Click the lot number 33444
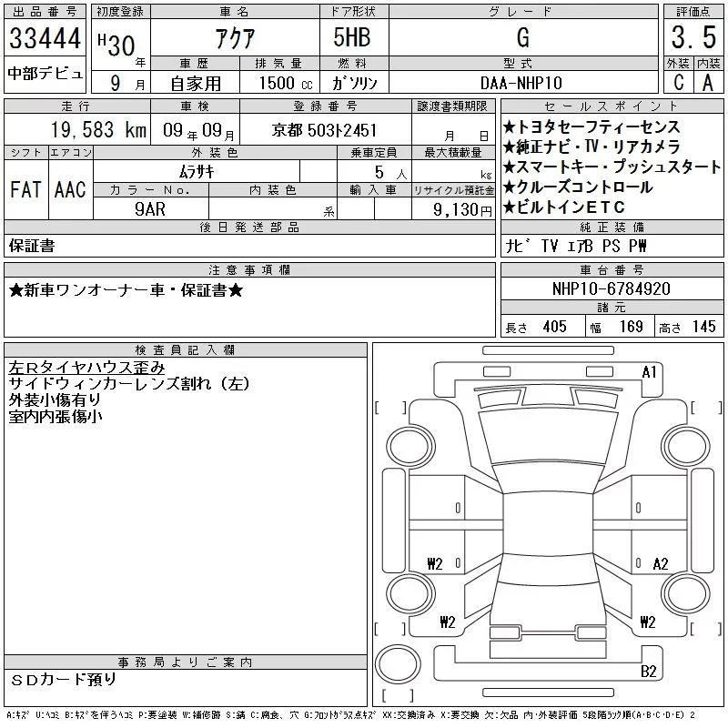The width and height of the screenshot is (728, 728). click(x=45, y=38)
